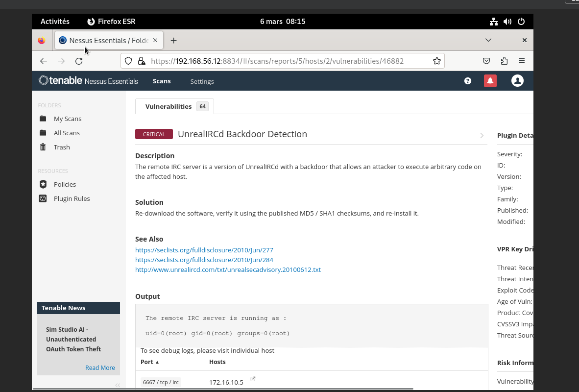Open a new browser tab
The width and height of the screenshot is (579, 392).
click(x=173, y=40)
